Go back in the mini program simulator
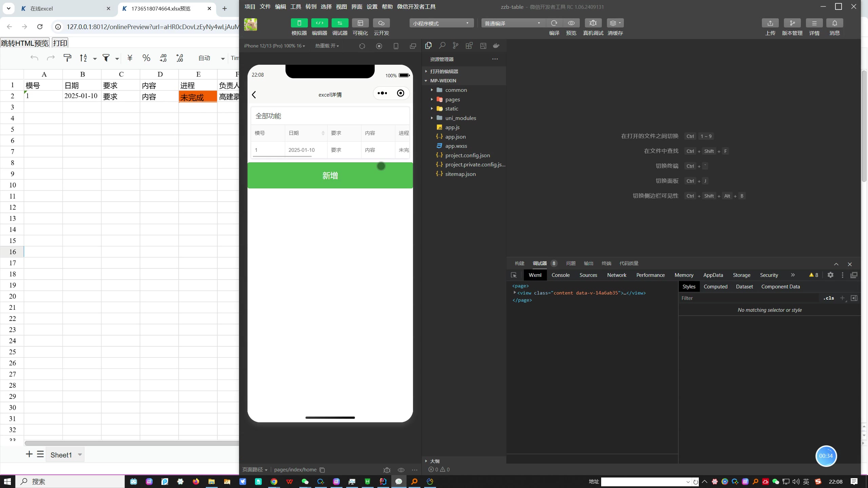 click(x=254, y=95)
